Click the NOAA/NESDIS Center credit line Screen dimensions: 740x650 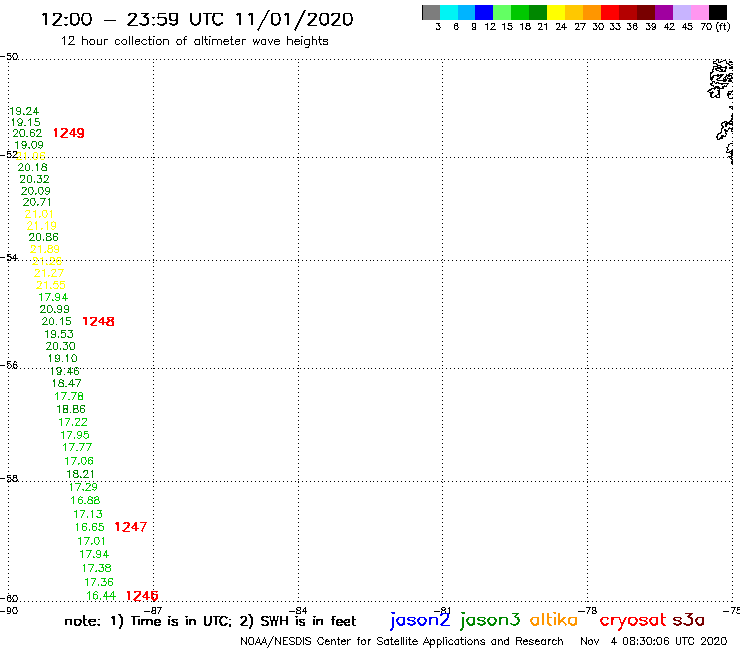pos(402,641)
